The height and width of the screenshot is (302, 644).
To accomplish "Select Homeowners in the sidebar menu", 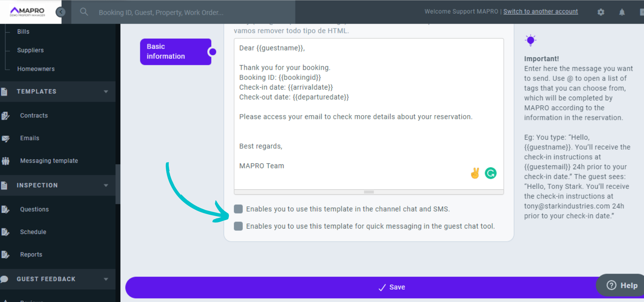I will [36, 69].
